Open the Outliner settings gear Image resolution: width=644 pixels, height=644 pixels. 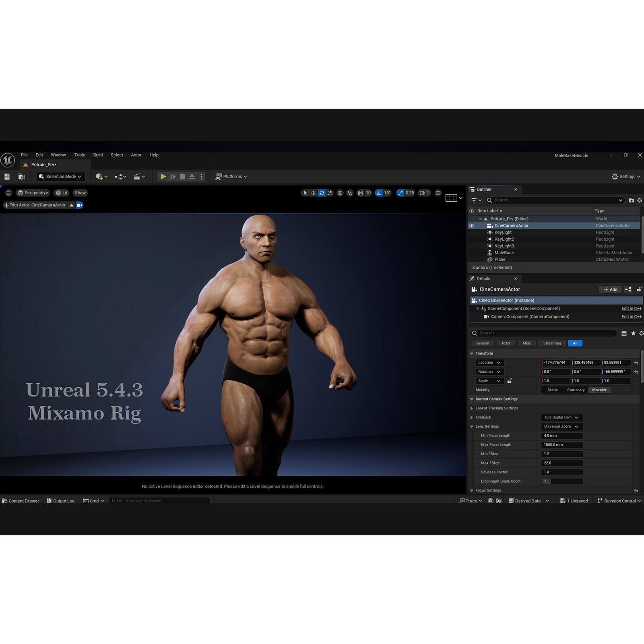(x=640, y=200)
